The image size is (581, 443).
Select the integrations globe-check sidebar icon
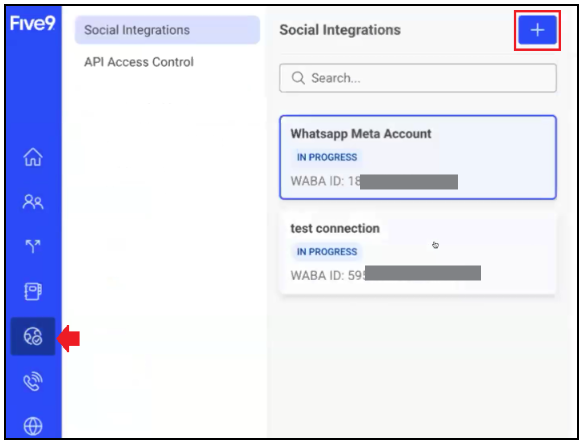33,336
